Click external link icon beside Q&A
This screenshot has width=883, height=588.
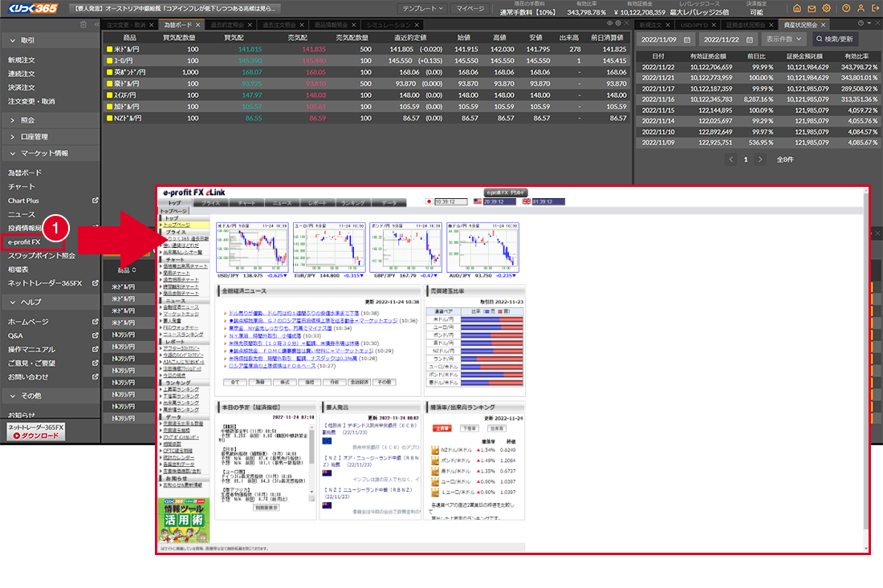96,335
